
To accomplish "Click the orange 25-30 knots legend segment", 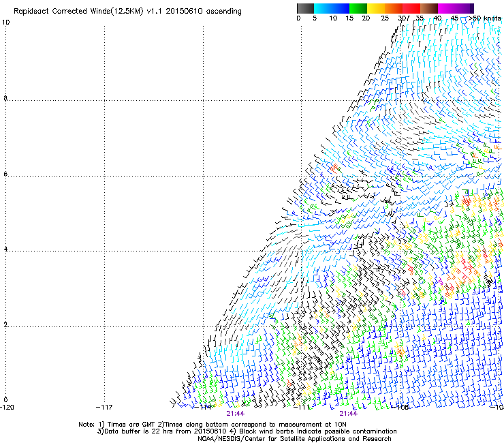I will coord(394,8).
